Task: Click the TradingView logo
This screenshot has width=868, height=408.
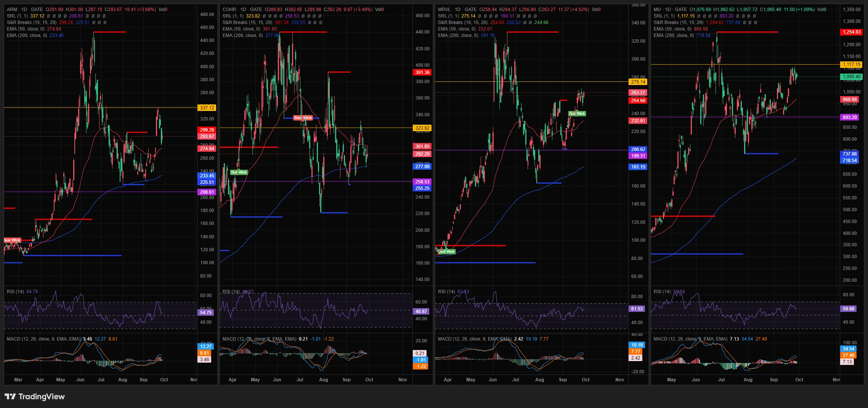Action: pos(35,397)
